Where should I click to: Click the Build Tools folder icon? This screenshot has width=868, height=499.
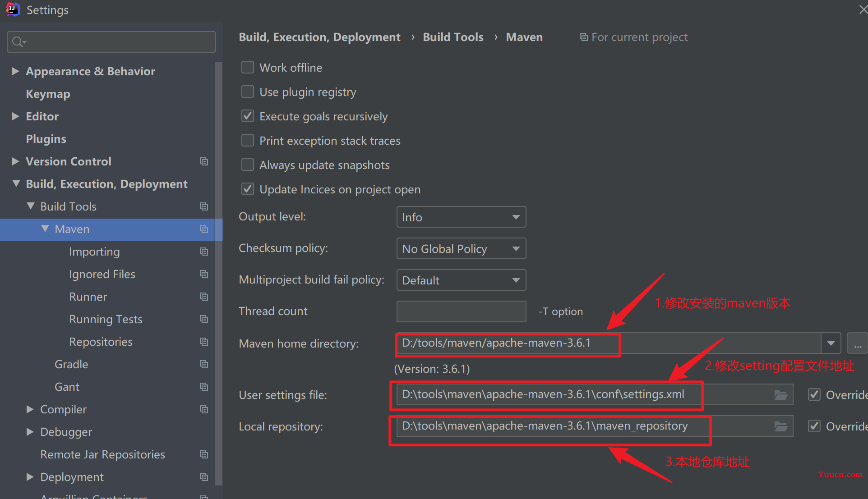203,206
